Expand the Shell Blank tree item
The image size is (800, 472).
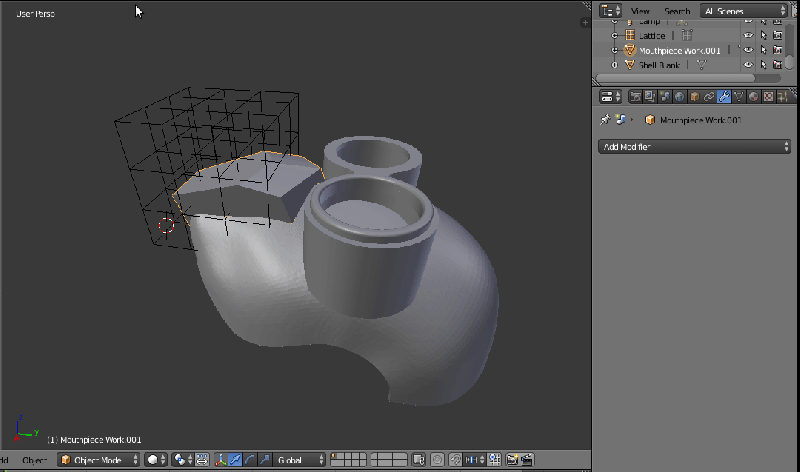(x=615, y=65)
